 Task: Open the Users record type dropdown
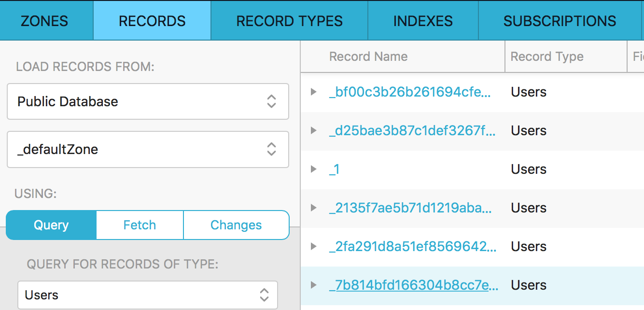pyautogui.click(x=148, y=295)
